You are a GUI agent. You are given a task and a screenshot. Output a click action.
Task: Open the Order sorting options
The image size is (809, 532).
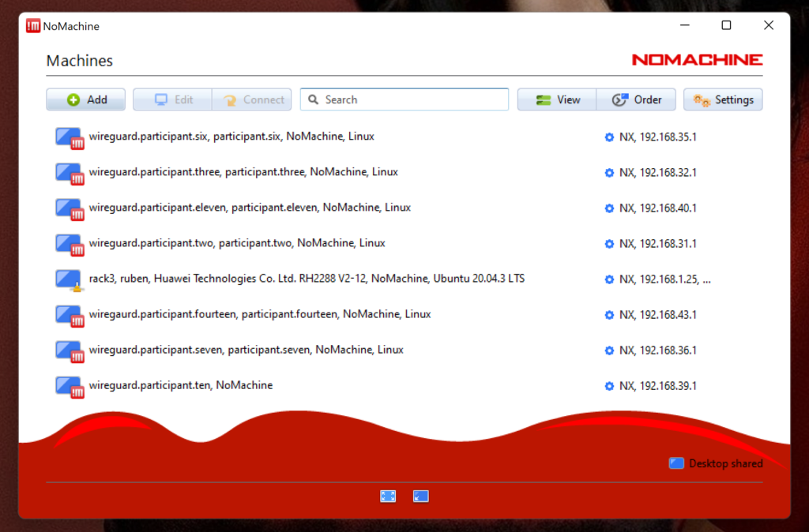636,99
